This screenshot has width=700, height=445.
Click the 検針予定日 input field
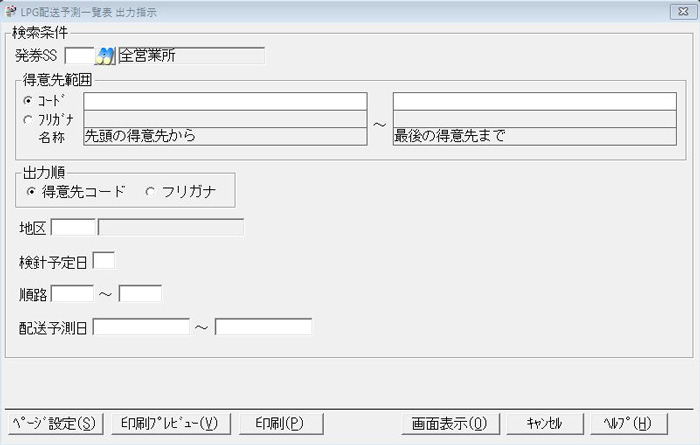click(x=103, y=261)
